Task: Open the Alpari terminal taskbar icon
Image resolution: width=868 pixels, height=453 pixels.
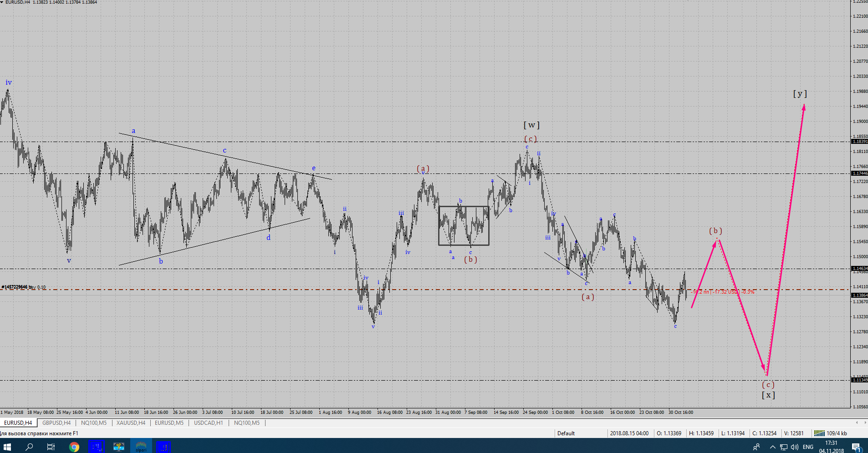Action: click(x=141, y=447)
